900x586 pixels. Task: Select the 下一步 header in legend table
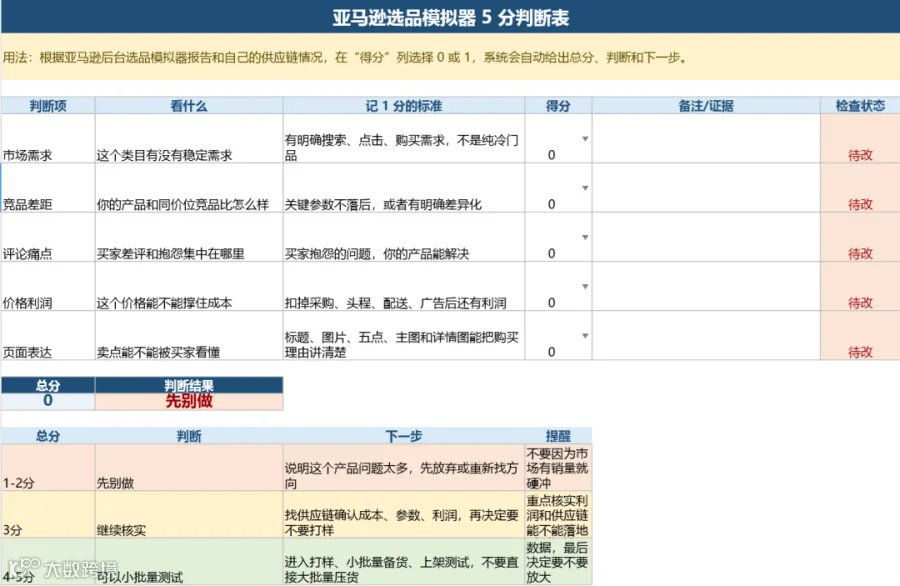(404, 436)
